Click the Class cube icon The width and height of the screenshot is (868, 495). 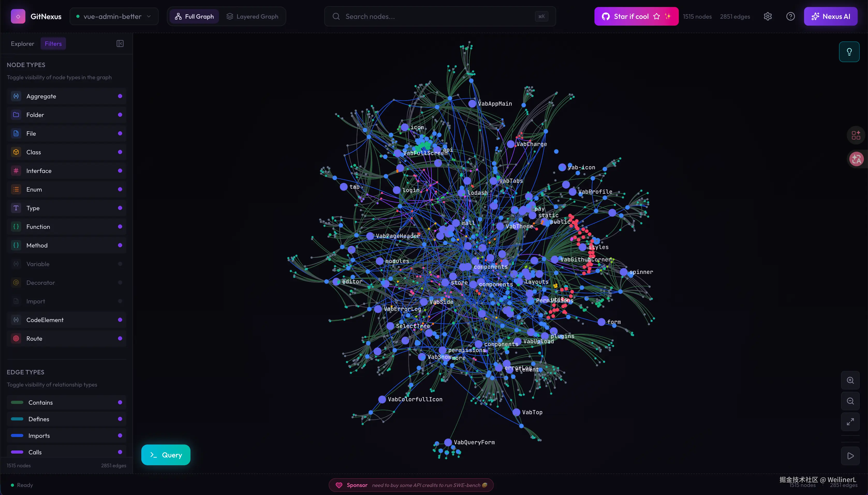tap(16, 152)
